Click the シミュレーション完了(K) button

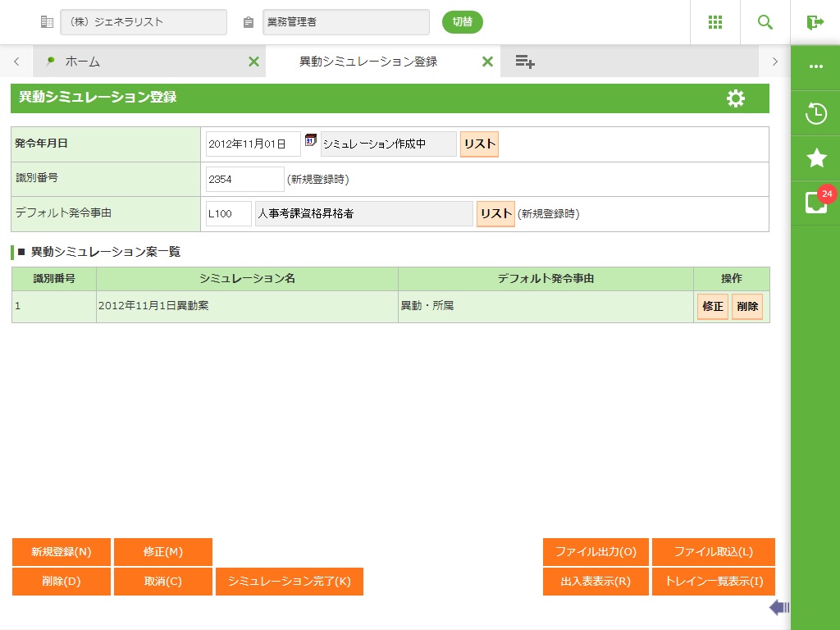(x=289, y=582)
